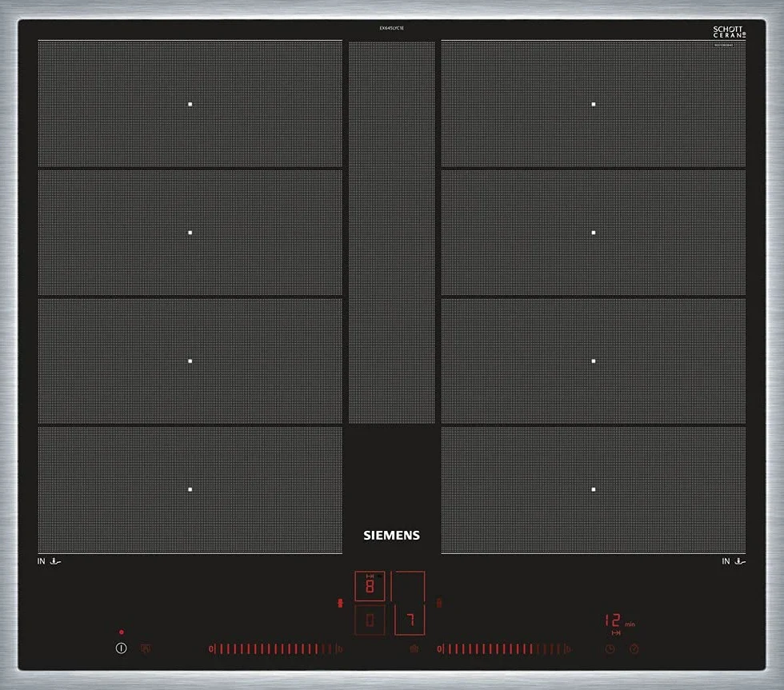Tap the main power on/off symbol
Viewport: 784px width, 690px height.
pyautogui.click(x=121, y=648)
